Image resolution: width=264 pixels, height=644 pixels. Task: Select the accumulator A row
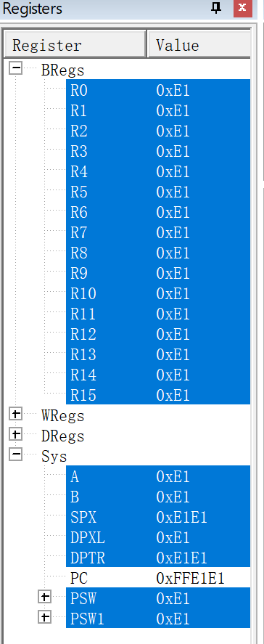[x=158, y=476]
